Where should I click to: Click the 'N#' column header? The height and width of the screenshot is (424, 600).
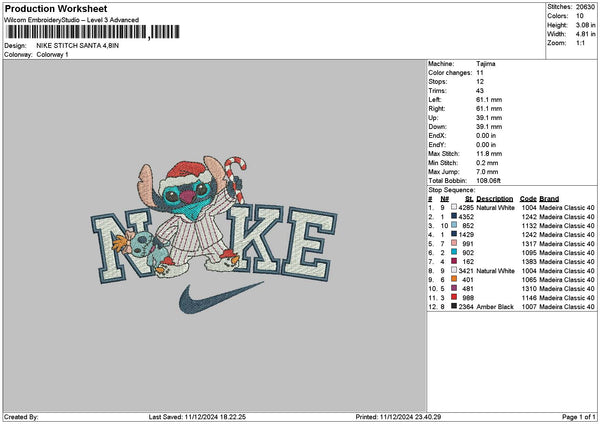point(444,199)
